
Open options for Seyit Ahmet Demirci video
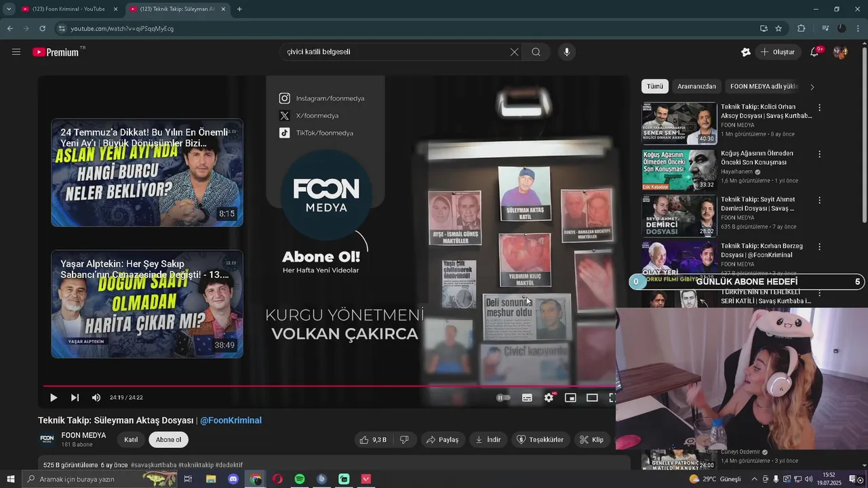[819, 201]
